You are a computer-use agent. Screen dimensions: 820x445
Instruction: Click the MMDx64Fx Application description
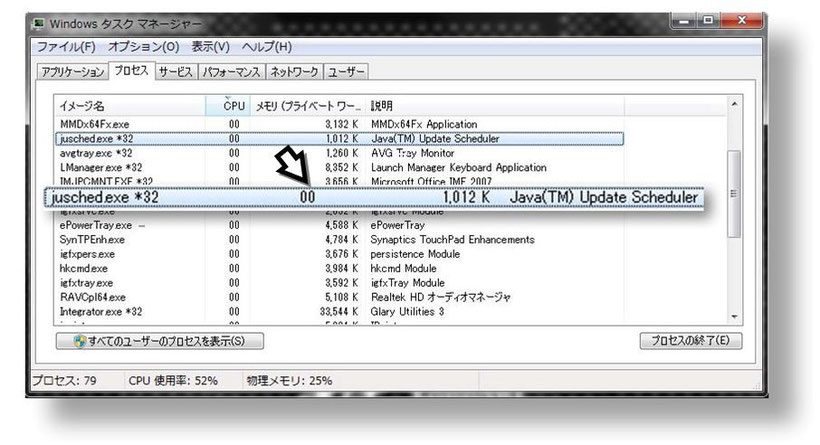[424, 124]
